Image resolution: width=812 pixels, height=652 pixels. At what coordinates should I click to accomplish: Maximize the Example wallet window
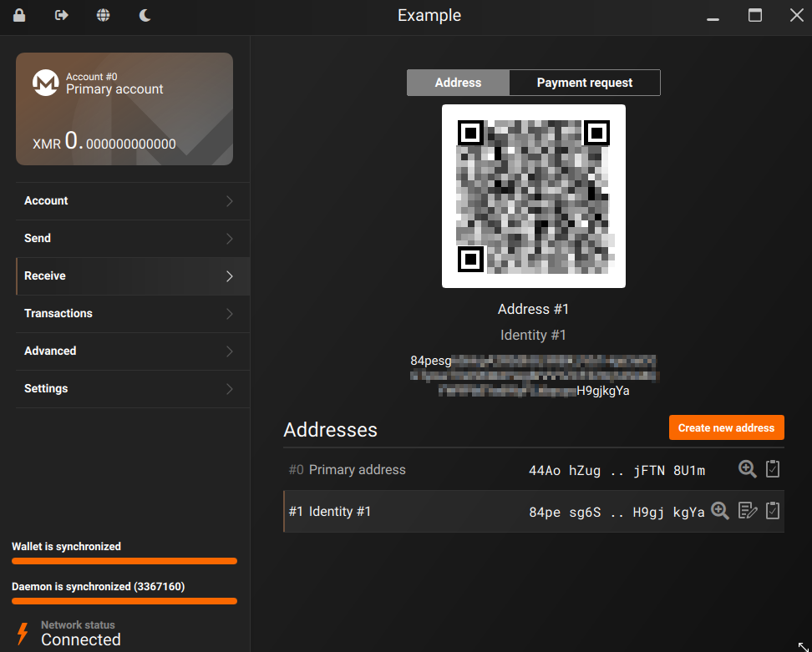point(755,16)
